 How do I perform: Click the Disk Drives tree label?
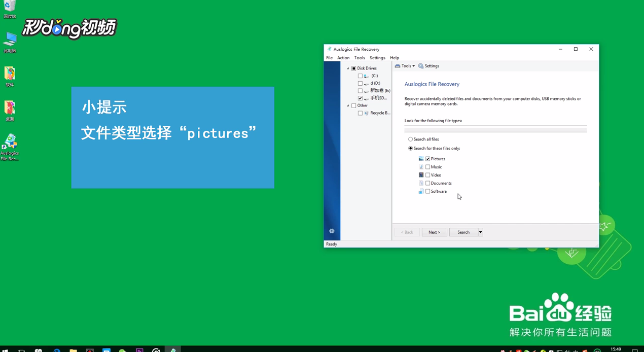click(367, 68)
